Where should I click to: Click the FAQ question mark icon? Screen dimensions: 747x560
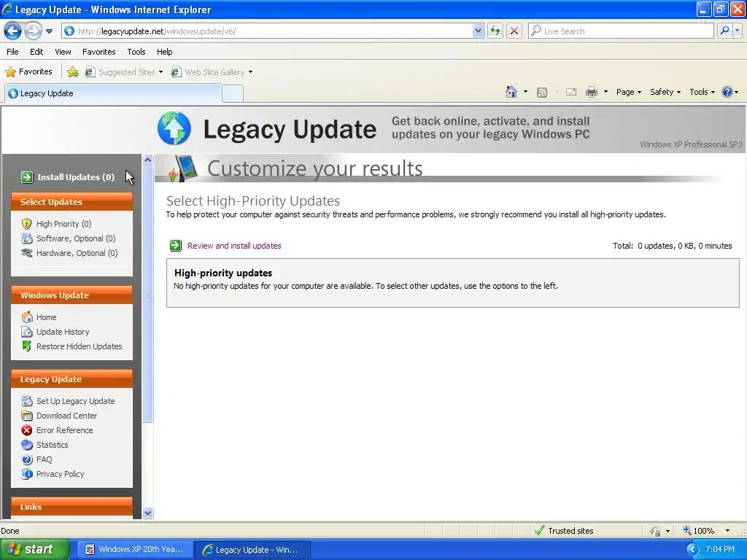(27, 459)
